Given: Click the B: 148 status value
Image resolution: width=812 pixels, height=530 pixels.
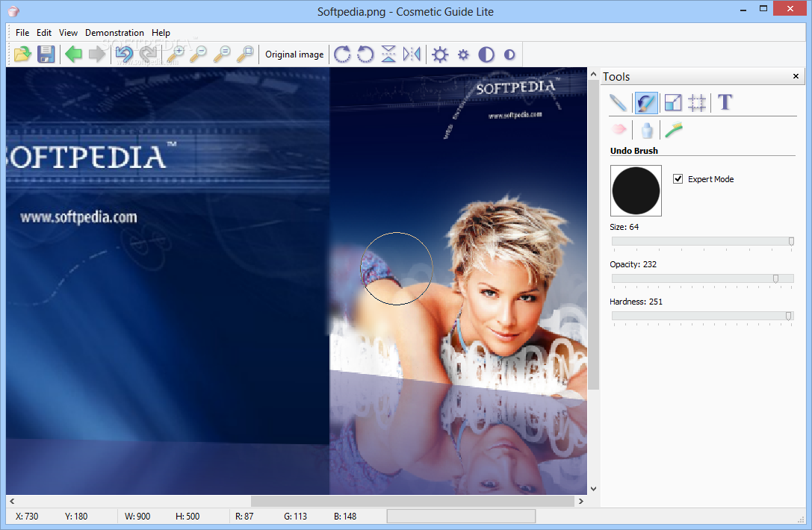Looking at the screenshot, I should point(345,516).
